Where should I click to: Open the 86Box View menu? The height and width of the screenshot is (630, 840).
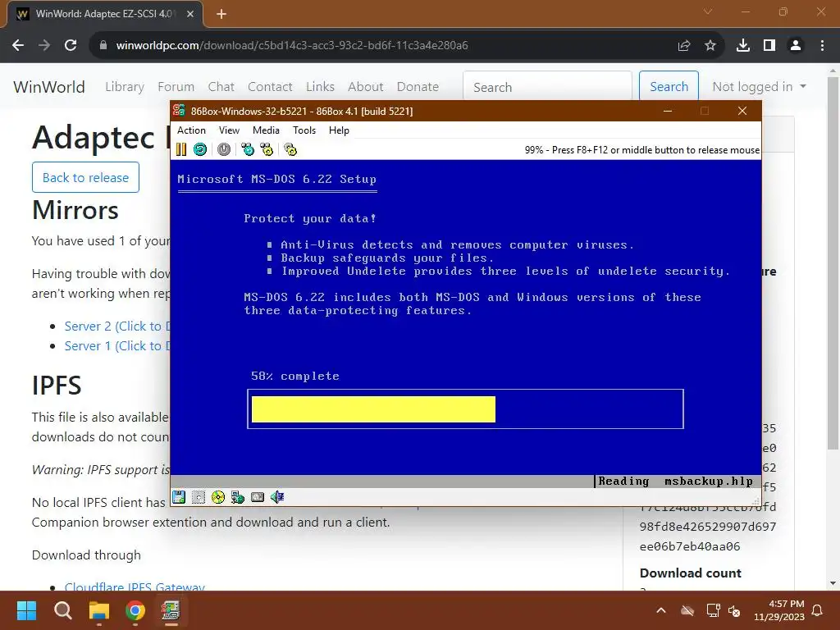(229, 130)
